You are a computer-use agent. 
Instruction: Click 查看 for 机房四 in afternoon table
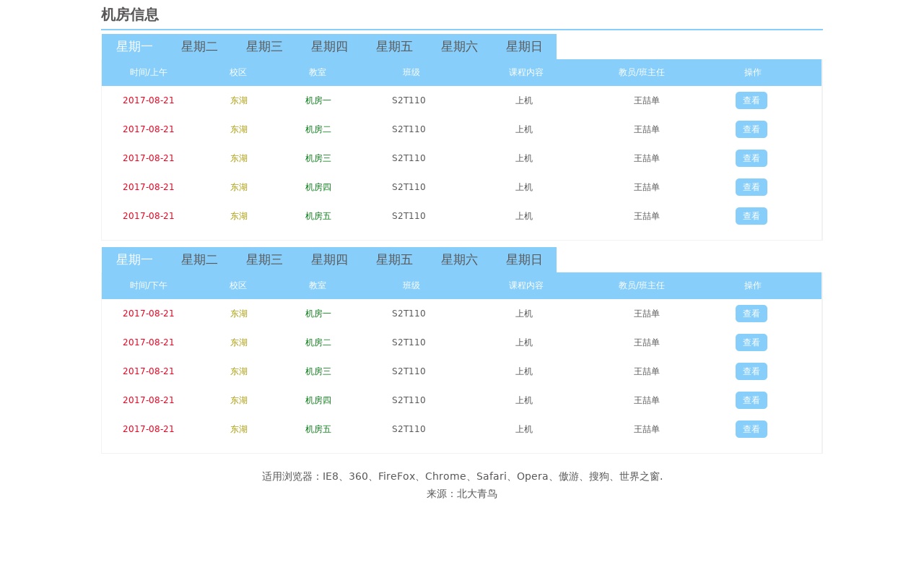[x=751, y=400]
